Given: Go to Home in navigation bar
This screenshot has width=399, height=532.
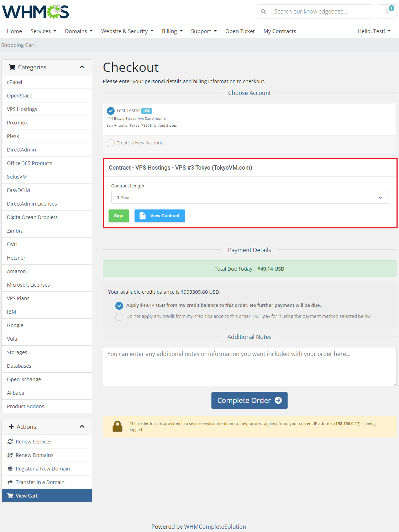Looking at the screenshot, I should click(x=15, y=31).
